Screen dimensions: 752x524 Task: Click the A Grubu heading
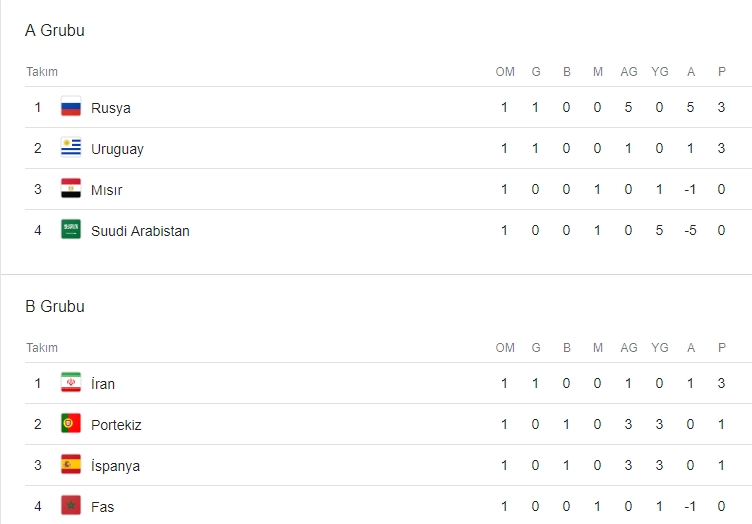point(55,31)
